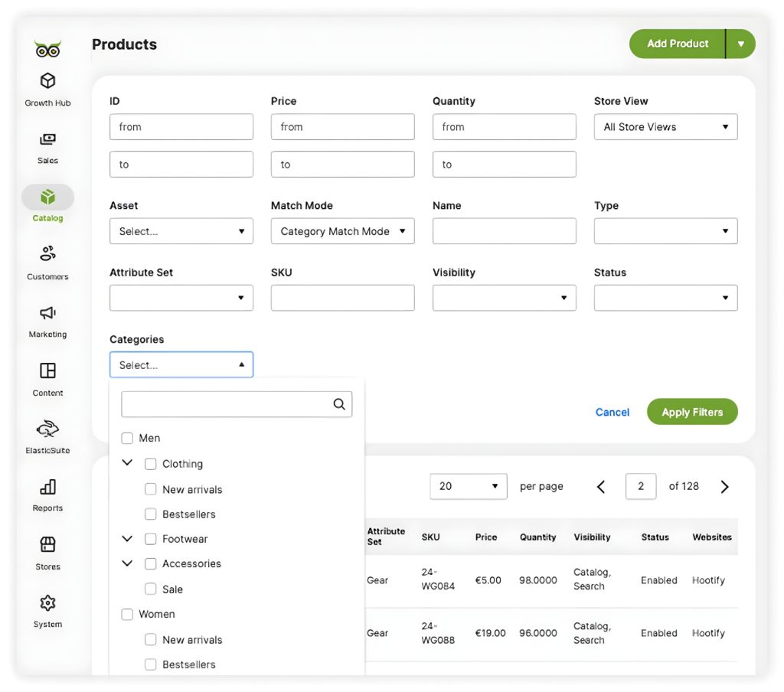The width and height of the screenshot is (784, 692).
Task: Click the ElasticSuite rabbit icon
Action: coord(47,429)
